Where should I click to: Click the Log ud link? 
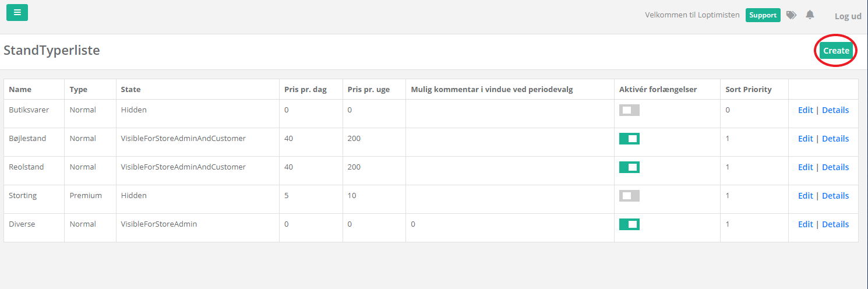click(848, 16)
